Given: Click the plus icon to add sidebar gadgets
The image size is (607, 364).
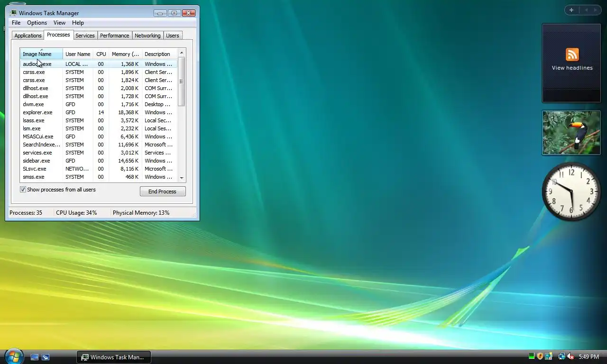Looking at the screenshot, I should (571, 10).
